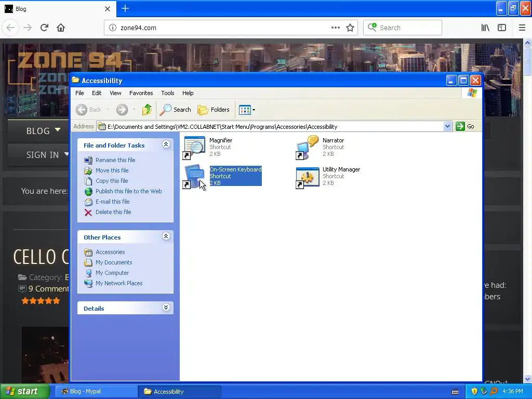Click Move this file task

(112, 170)
